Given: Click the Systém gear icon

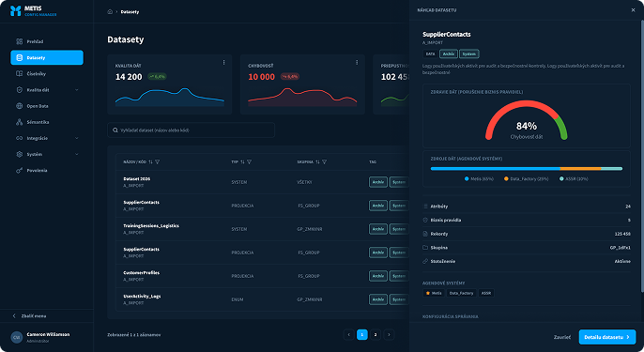Looking at the screenshot, I should (x=20, y=155).
